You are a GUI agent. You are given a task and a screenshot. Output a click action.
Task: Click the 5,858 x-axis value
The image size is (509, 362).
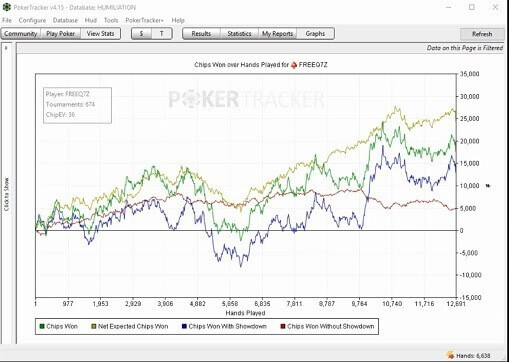pos(230,304)
